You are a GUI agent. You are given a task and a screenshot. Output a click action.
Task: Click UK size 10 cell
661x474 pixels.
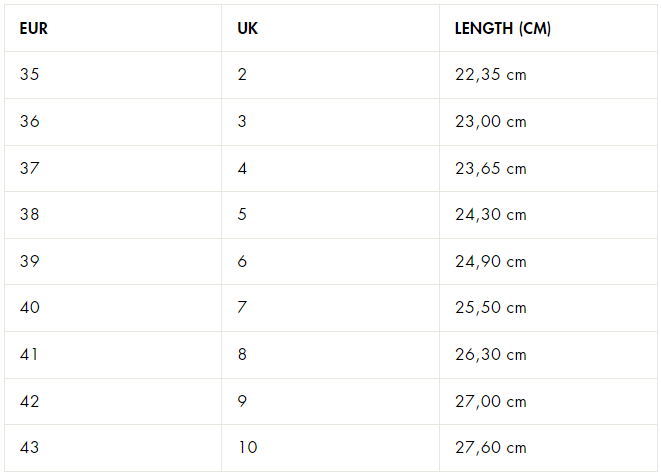pyautogui.click(x=247, y=448)
